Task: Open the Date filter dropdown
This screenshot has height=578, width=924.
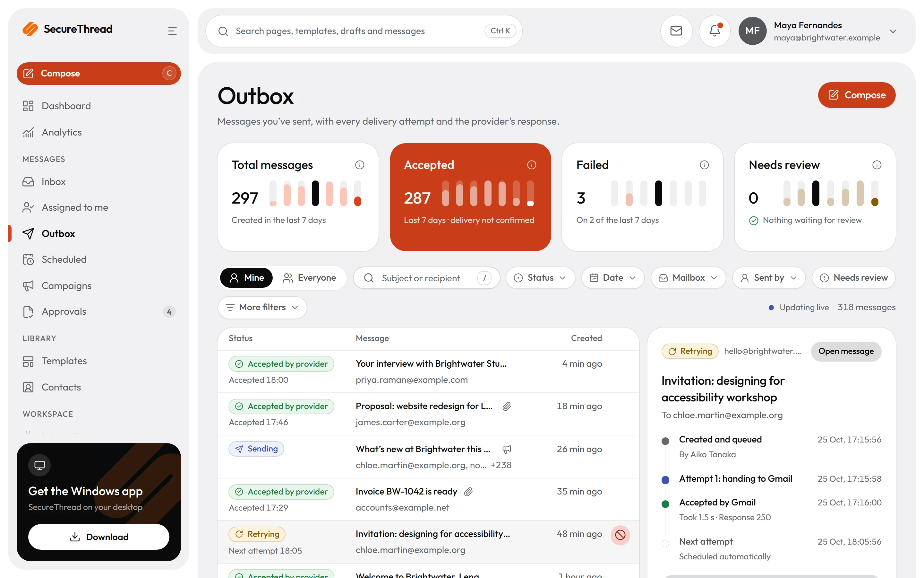Action: click(x=612, y=277)
